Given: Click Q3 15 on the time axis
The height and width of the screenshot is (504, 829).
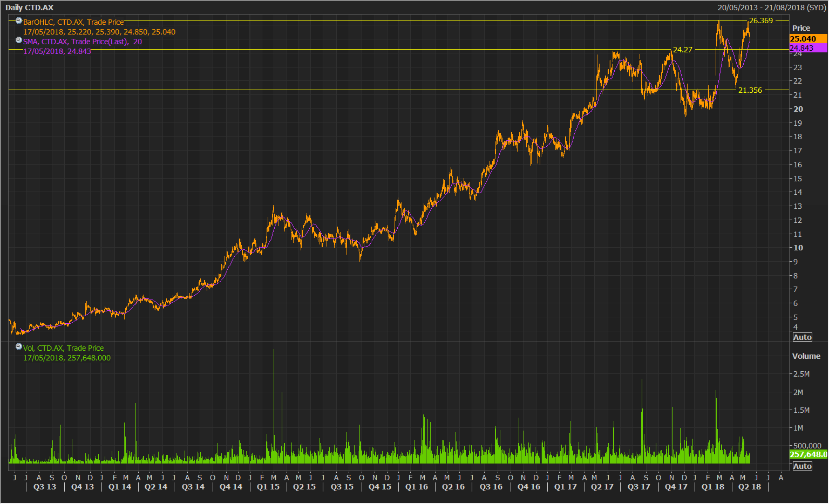Looking at the screenshot, I should 342,487.
